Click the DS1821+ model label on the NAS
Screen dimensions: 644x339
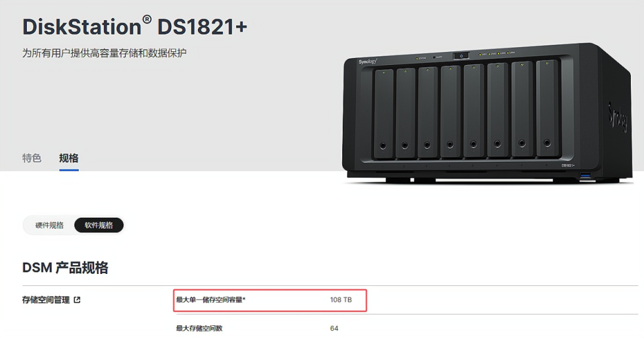point(568,165)
